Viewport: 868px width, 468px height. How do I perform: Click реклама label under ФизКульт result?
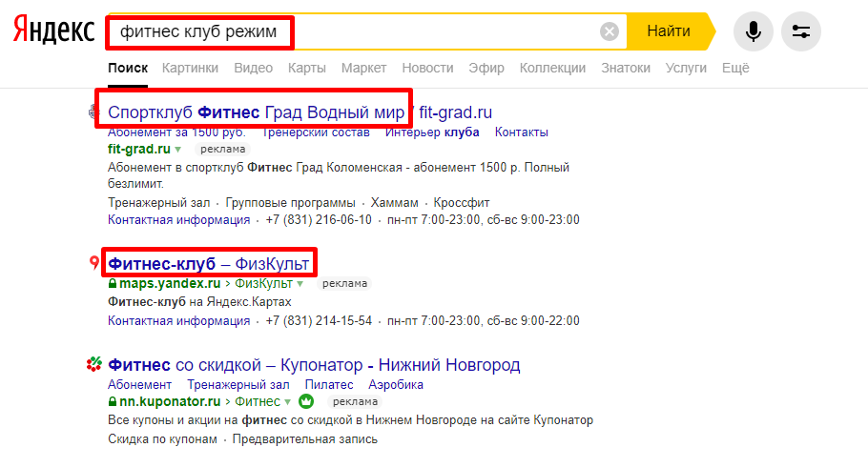coord(344,283)
